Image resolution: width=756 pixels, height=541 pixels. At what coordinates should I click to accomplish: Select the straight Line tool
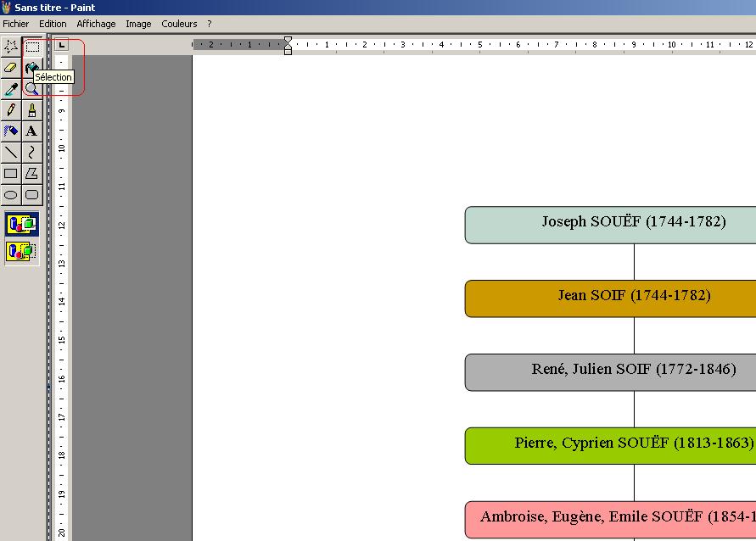coord(10,153)
